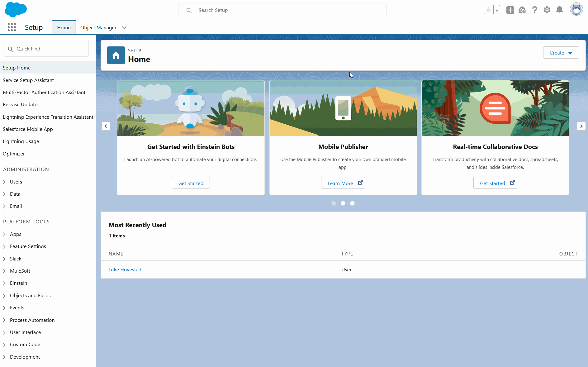
Task: Click the global actions plus icon
Action: [510, 10]
